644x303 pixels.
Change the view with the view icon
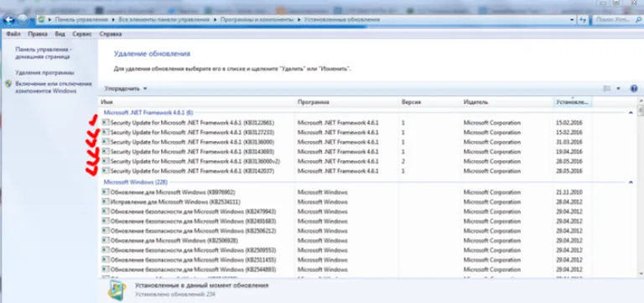click(x=606, y=88)
